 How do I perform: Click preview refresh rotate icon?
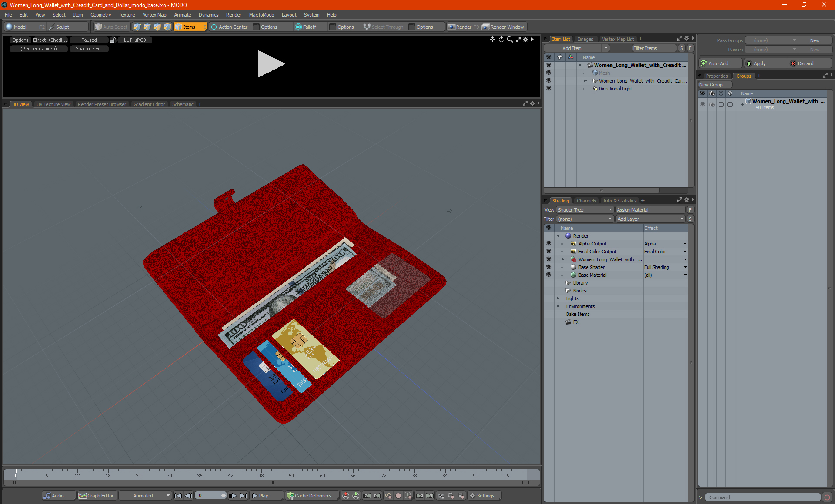(x=501, y=40)
